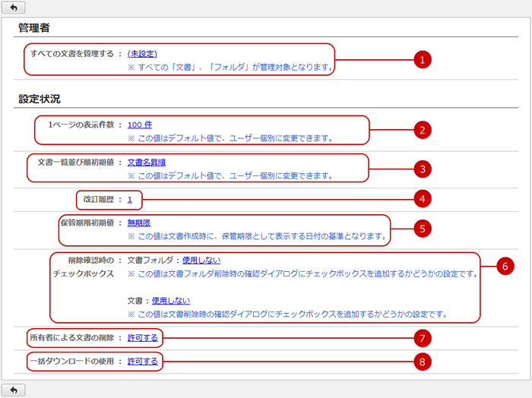Click 許可する for 所有者による文書の削除
The image size is (532, 398).
[143, 338]
